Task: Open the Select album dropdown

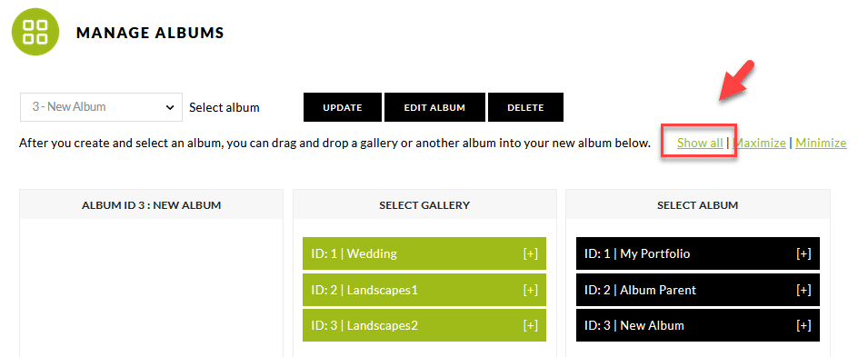Action: click(101, 107)
